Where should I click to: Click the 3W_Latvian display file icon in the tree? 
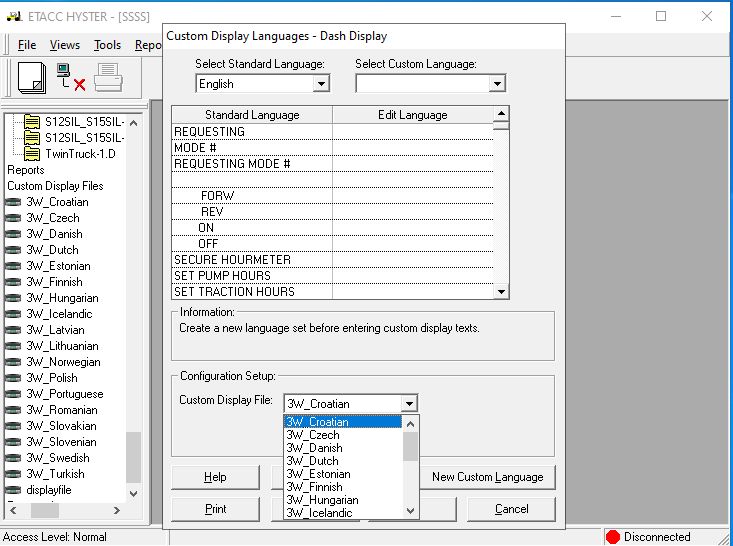(x=14, y=330)
